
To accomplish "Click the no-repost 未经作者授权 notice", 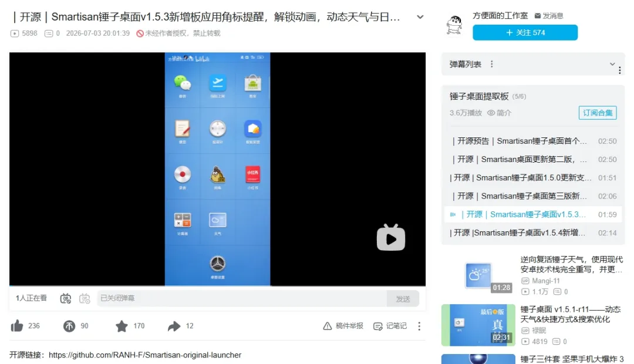I will [178, 33].
